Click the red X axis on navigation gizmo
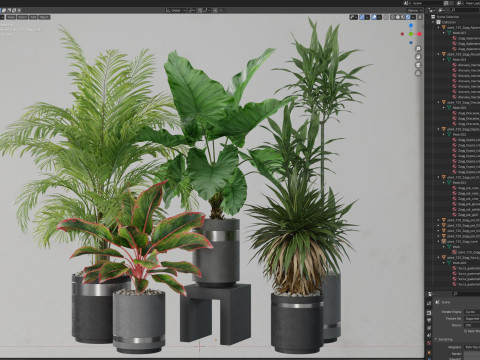This screenshot has width=480, height=360. click(419, 34)
